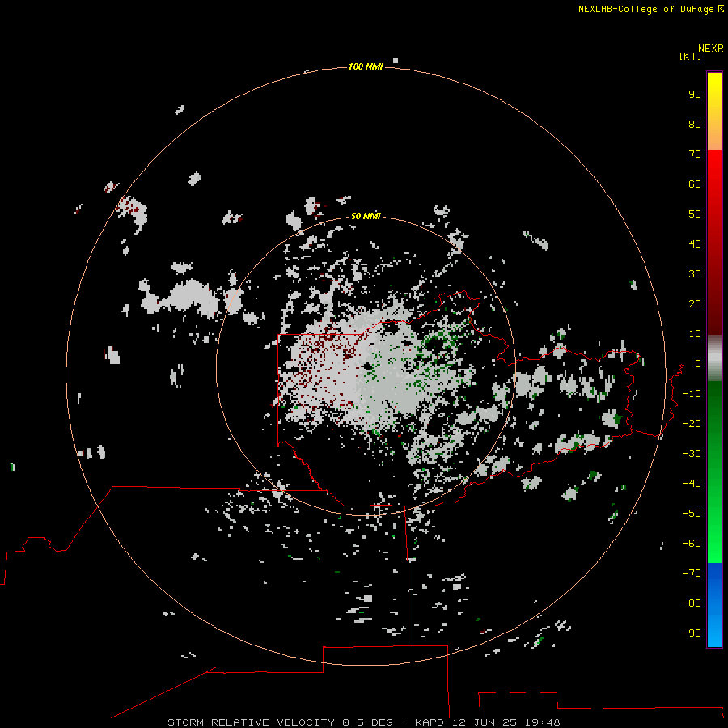Click the 10 value on the velocity scale
This screenshot has width=728, height=728.
pyautogui.click(x=695, y=334)
